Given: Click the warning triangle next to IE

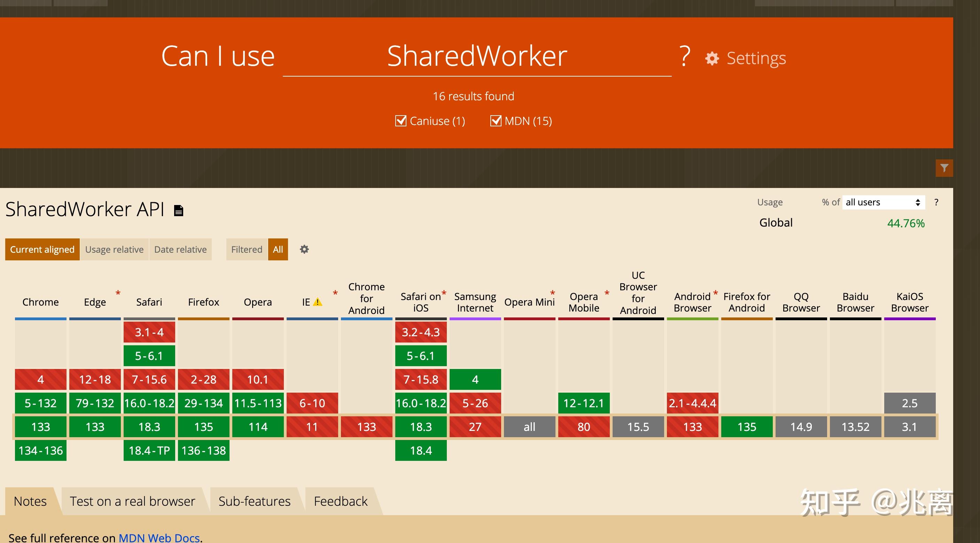Looking at the screenshot, I should 318,302.
